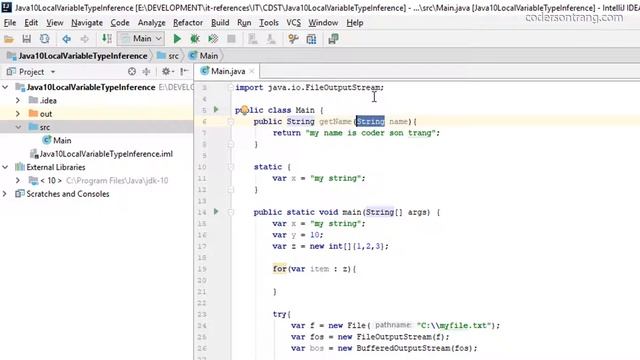Hide the Project tool window
640x360 pixels.
coord(184,72)
